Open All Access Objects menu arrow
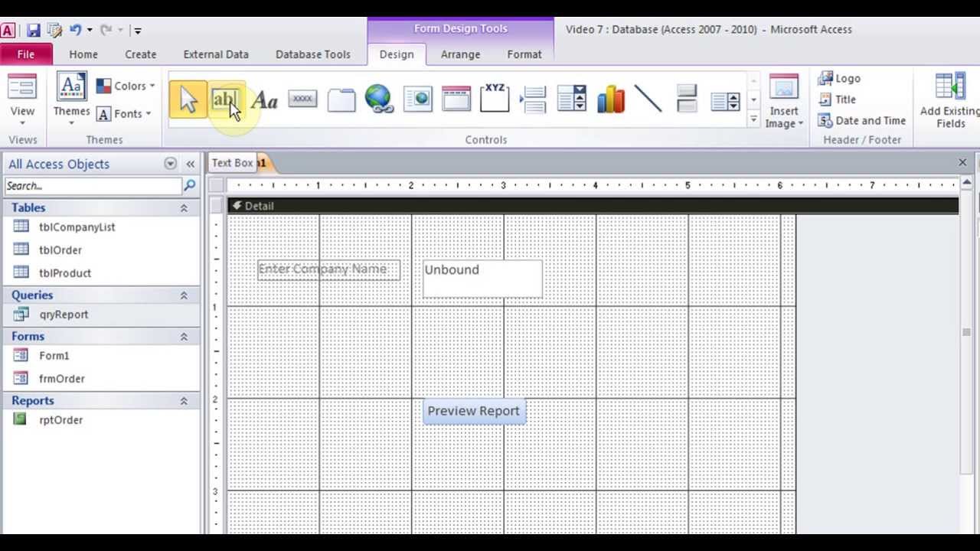 click(x=170, y=164)
